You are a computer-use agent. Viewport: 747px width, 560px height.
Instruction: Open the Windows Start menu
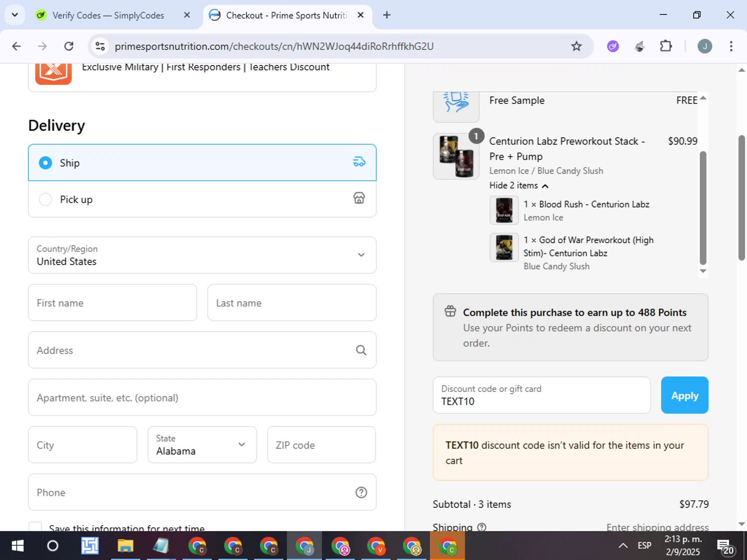(17, 546)
